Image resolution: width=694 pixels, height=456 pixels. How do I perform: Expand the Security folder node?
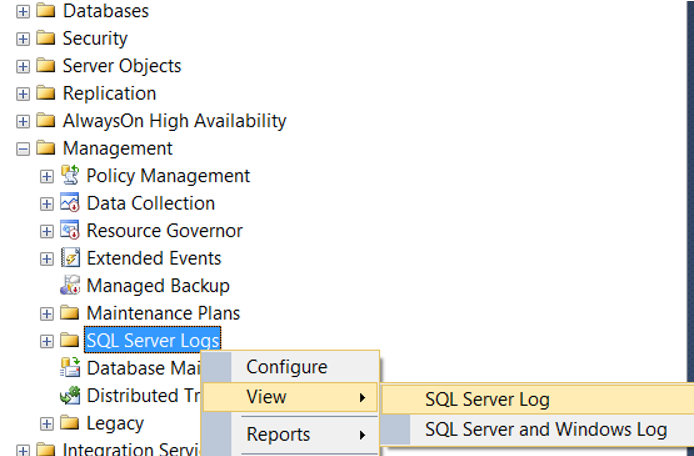(23, 39)
